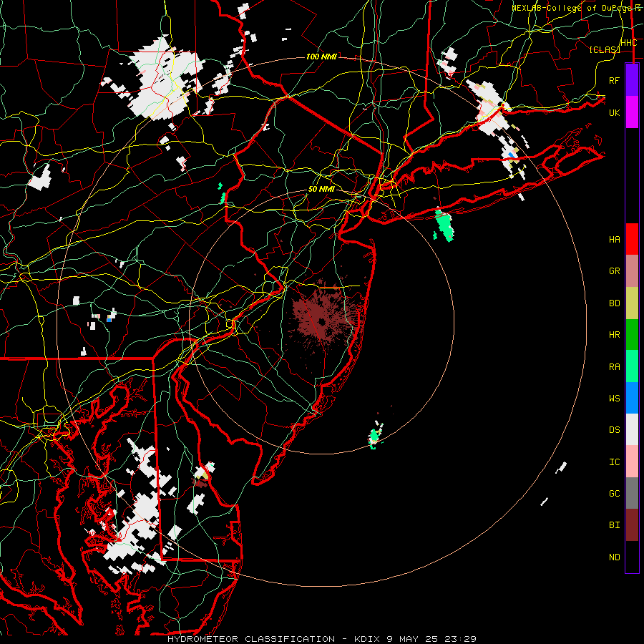The height and width of the screenshot is (644, 644).
Task: Click the '[CLAS]' units label
Action: click(x=605, y=49)
